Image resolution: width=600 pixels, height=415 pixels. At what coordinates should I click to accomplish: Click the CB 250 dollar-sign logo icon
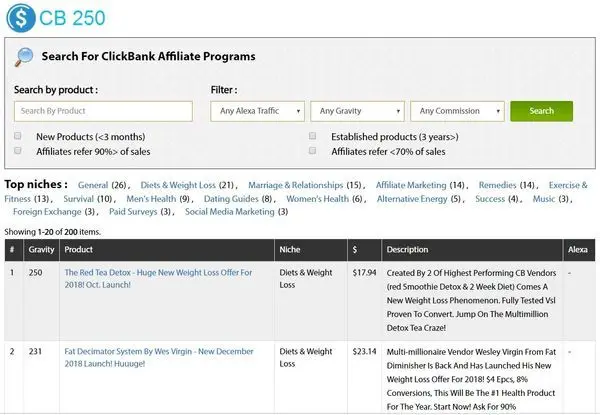click(x=21, y=18)
